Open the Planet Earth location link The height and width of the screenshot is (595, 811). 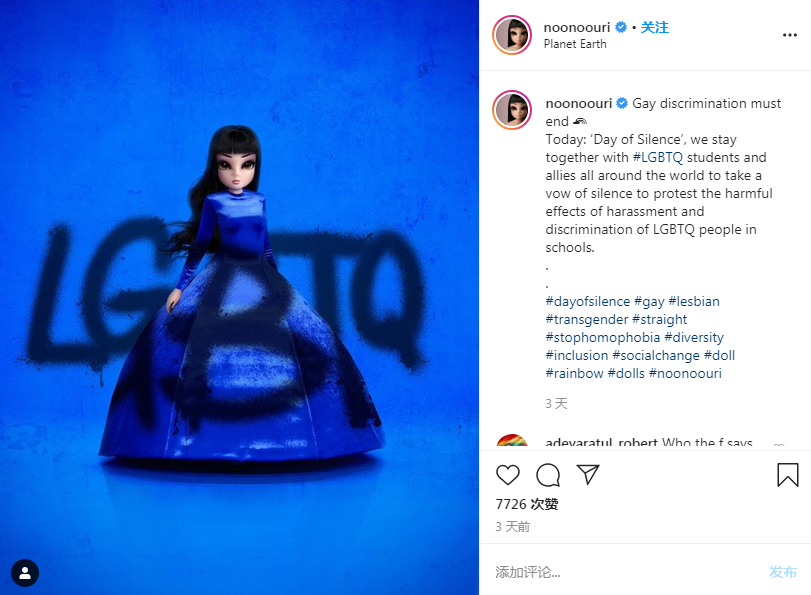point(575,44)
